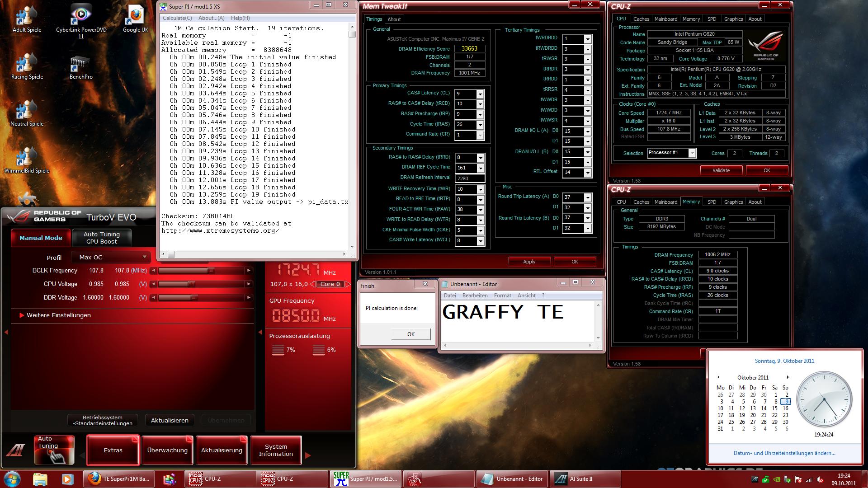Expand Weitere Einstellungen in TurboV EVO
Viewport: 868px width, 488px height.
(x=55, y=315)
